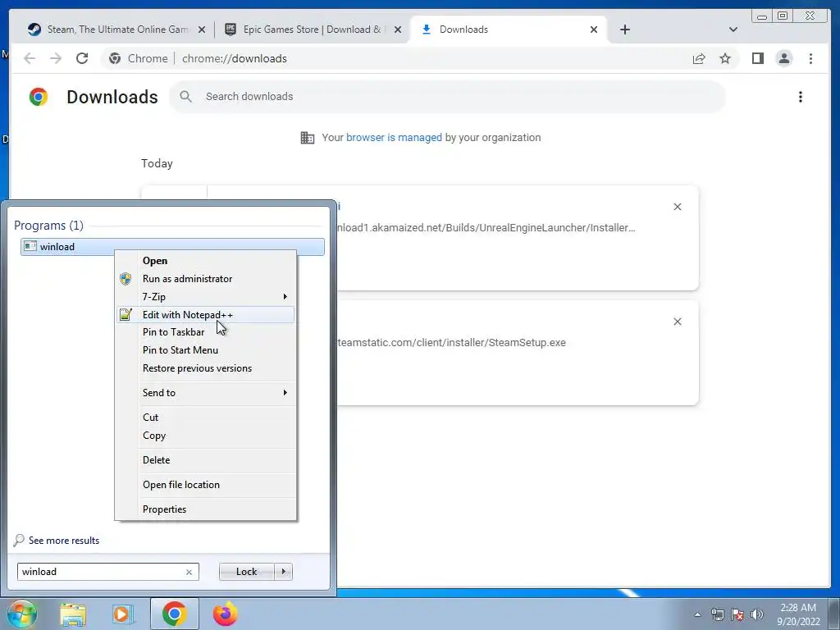The image size is (840, 630).
Task: Select Edit with Notepad++
Action: click(206, 314)
